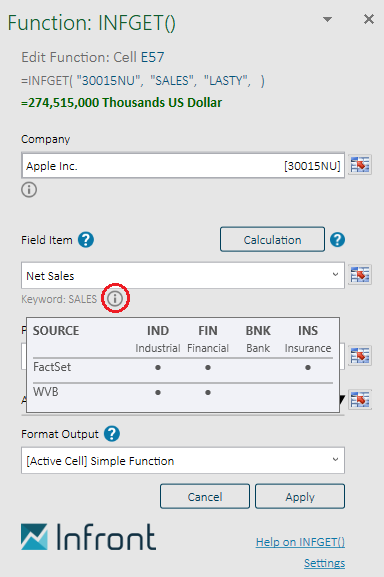Screen dimensions: 384x577
Task: Close the INFGET function pane
Action: [369, 19]
